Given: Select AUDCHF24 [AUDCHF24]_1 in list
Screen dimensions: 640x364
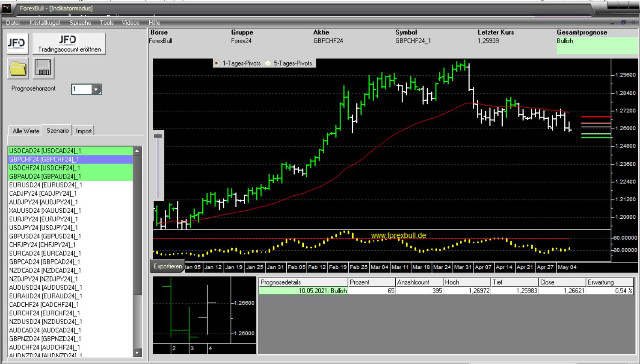Looking at the screenshot, I should coord(71,347).
